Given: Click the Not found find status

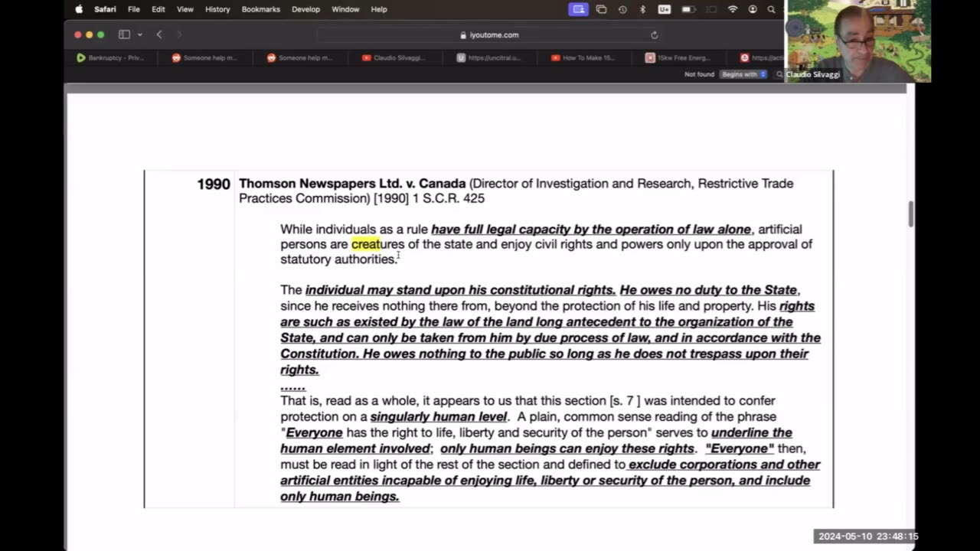Looking at the screenshot, I should click(x=699, y=74).
